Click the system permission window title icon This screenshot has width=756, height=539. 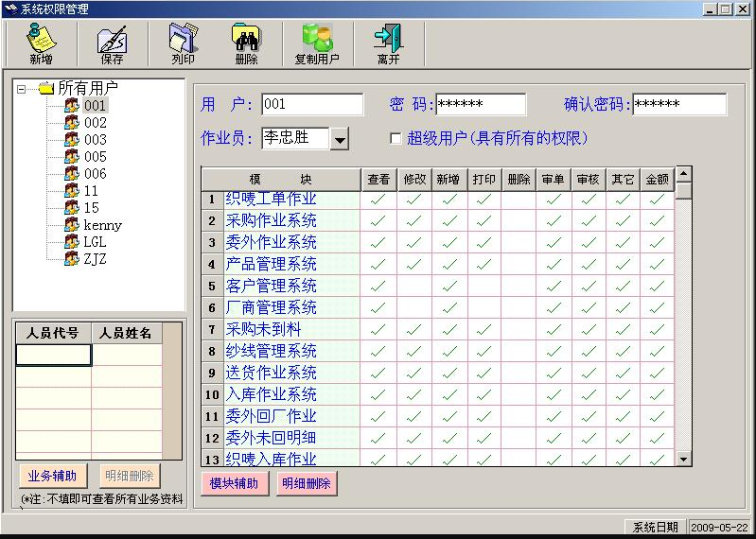tap(10, 9)
